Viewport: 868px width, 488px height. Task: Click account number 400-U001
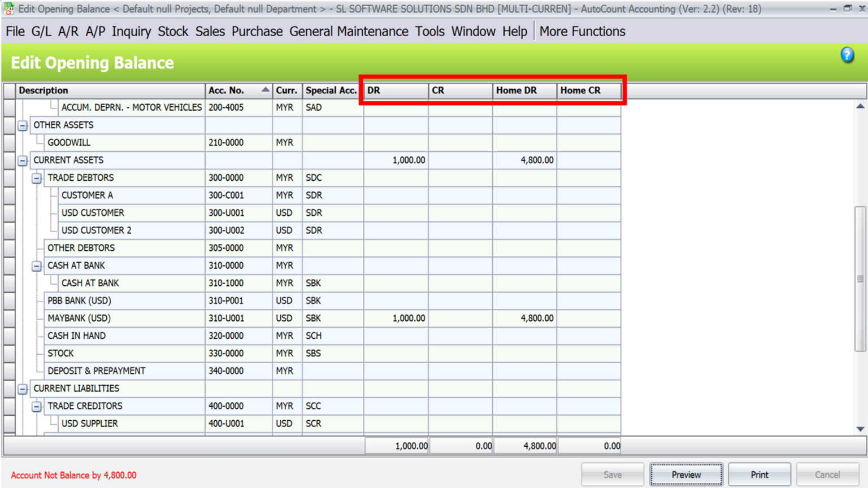(226, 424)
